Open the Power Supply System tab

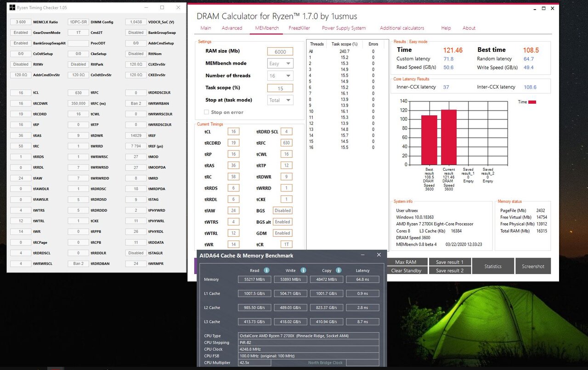click(x=344, y=28)
